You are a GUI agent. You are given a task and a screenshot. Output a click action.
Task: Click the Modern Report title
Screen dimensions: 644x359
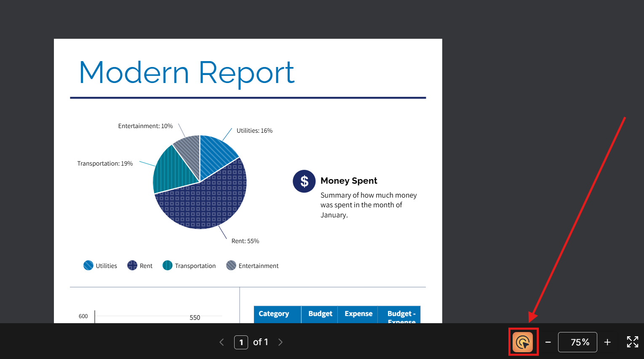tap(187, 72)
